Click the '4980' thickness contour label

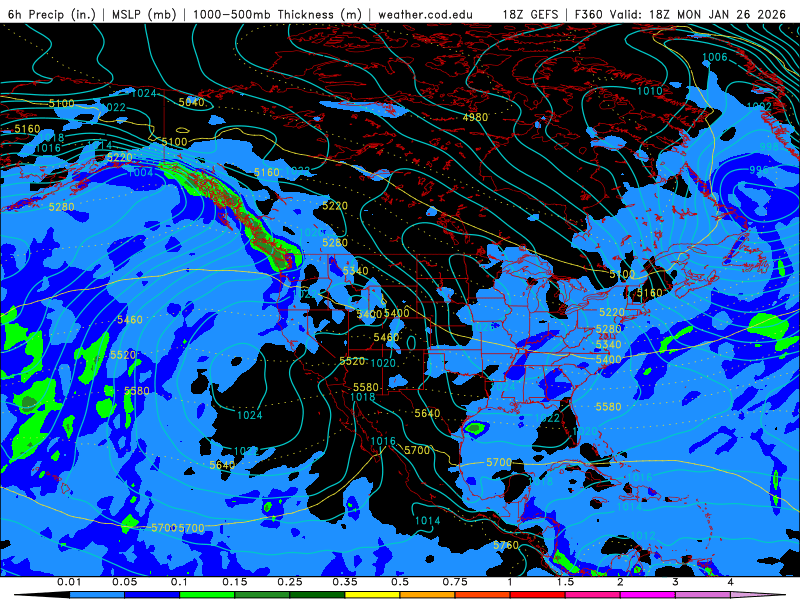475,117
